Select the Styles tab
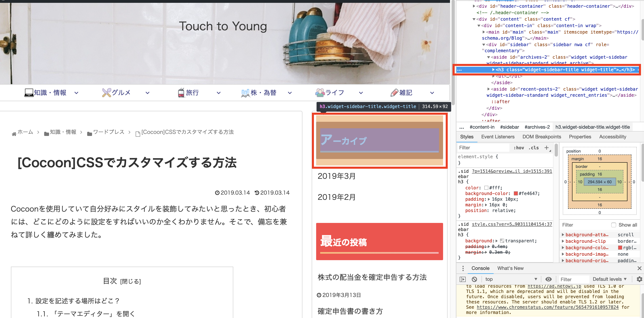 click(467, 137)
